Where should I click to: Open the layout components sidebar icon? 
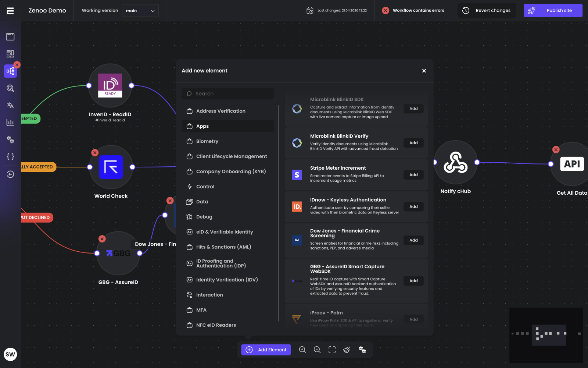10,54
